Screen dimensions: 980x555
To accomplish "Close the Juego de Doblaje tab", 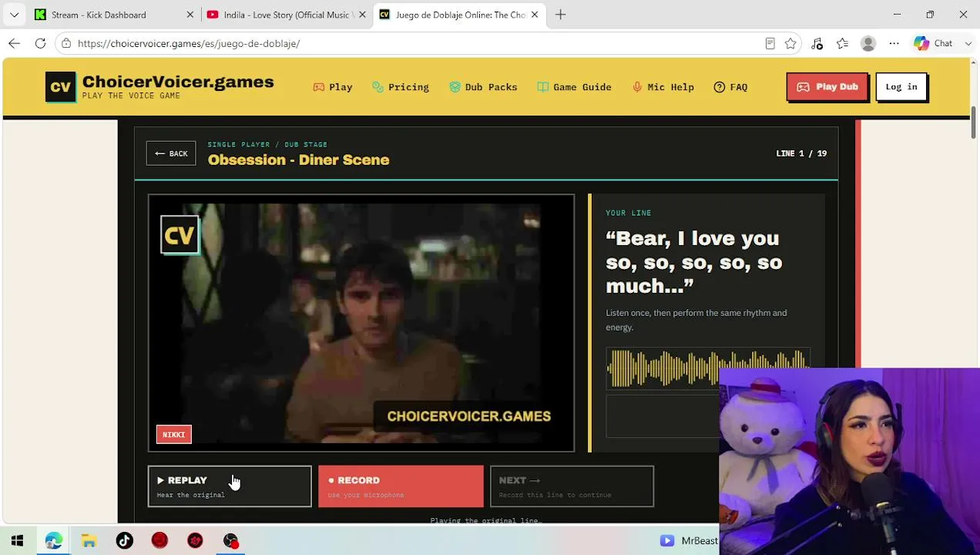I will tap(534, 15).
